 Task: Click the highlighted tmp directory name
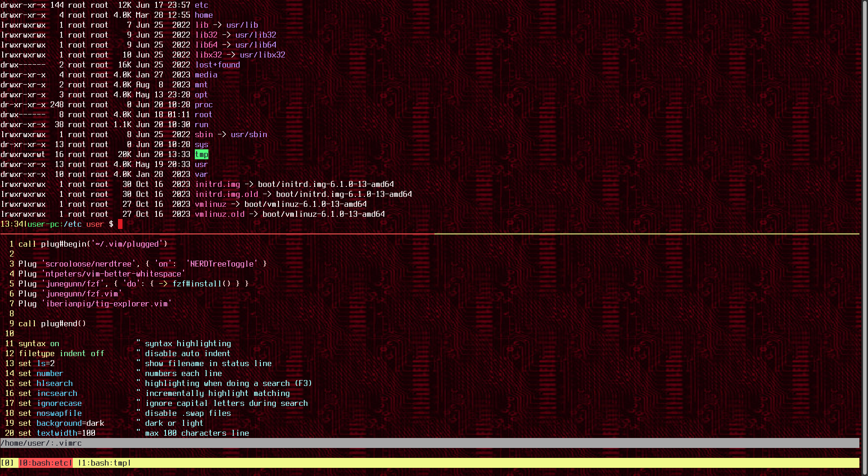(x=202, y=154)
